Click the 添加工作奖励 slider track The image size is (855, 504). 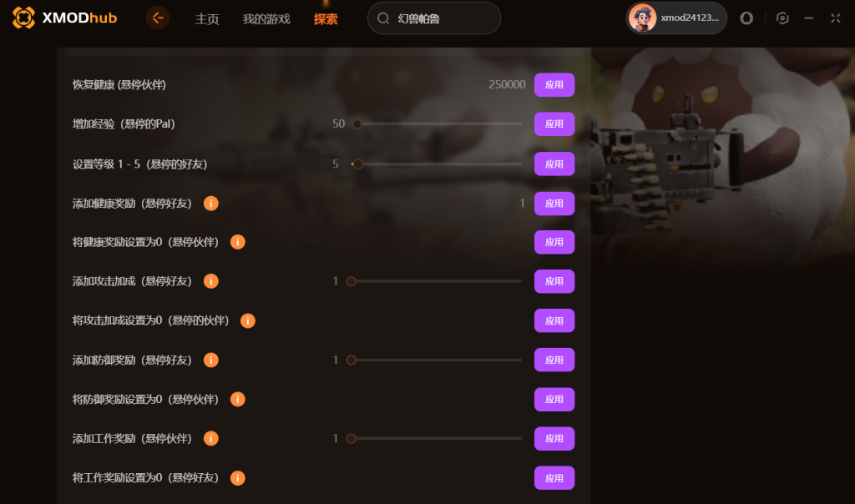[436, 439]
